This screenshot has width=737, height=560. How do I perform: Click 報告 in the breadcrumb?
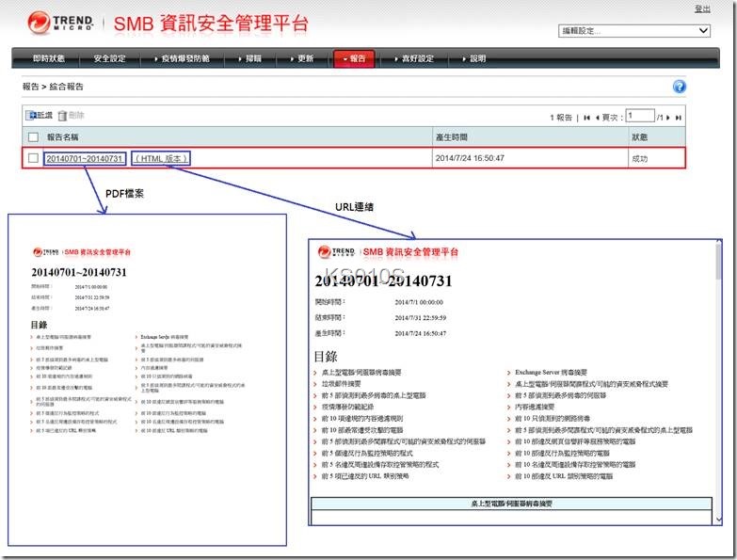30,87
